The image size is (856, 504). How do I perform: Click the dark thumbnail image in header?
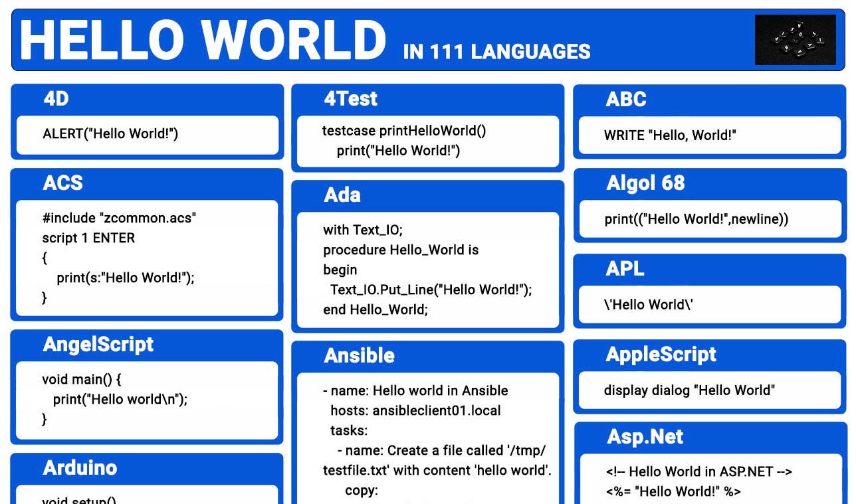click(x=796, y=40)
